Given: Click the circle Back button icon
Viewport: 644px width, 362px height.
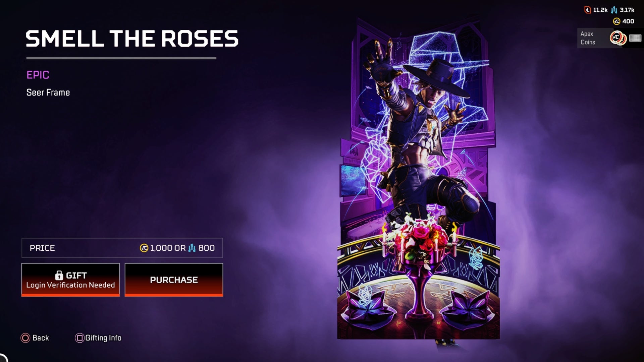Looking at the screenshot, I should click(25, 338).
